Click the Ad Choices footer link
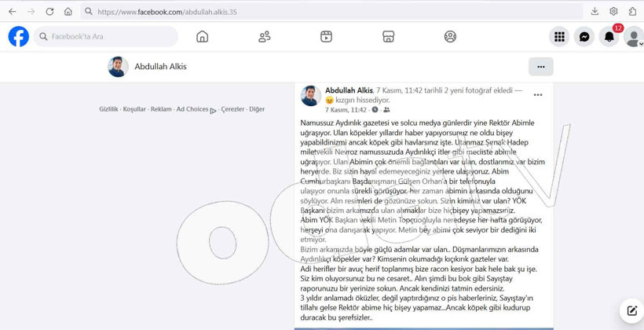The image size is (644, 330). click(192, 109)
